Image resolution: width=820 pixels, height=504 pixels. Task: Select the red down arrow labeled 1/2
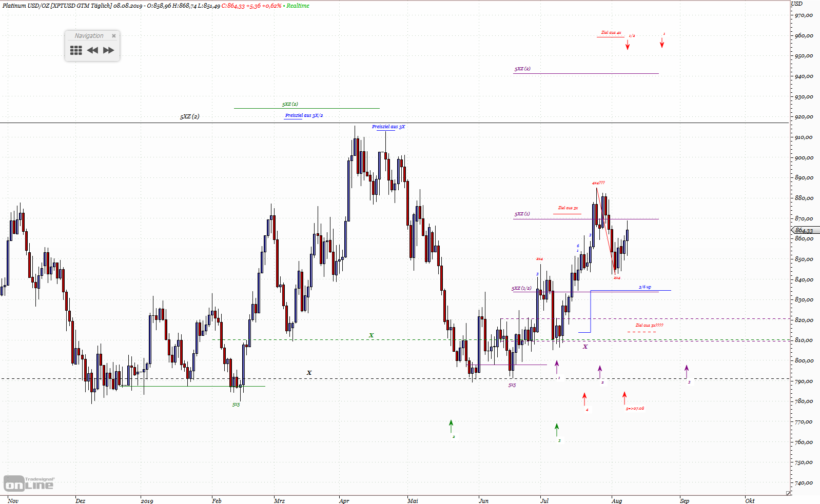(628, 45)
